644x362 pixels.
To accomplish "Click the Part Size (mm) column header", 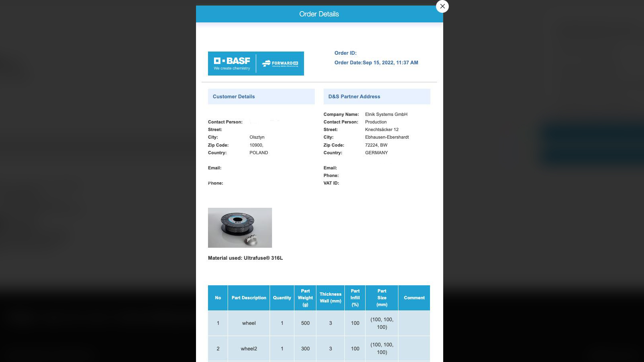I will pos(382,298).
